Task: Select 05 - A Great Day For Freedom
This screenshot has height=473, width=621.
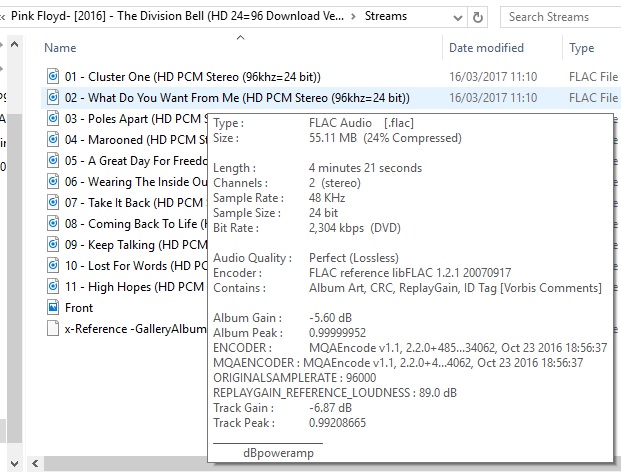Action: (x=136, y=160)
